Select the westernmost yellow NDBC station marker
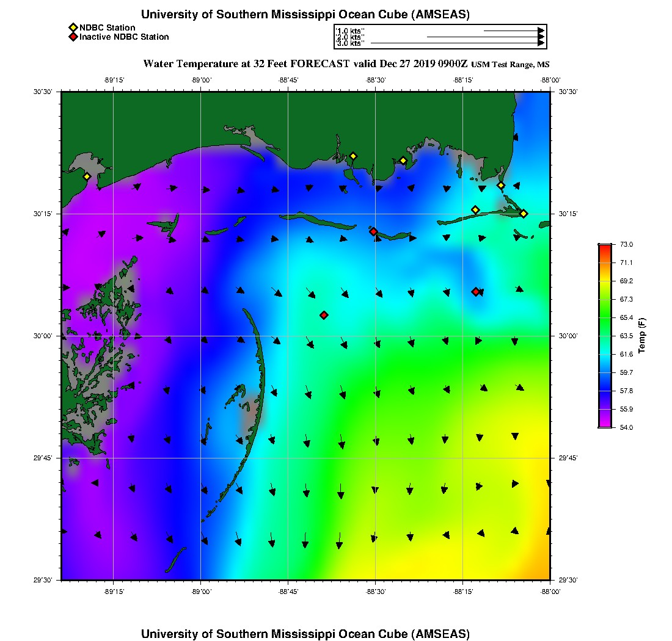 pyautogui.click(x=87, y=176)
